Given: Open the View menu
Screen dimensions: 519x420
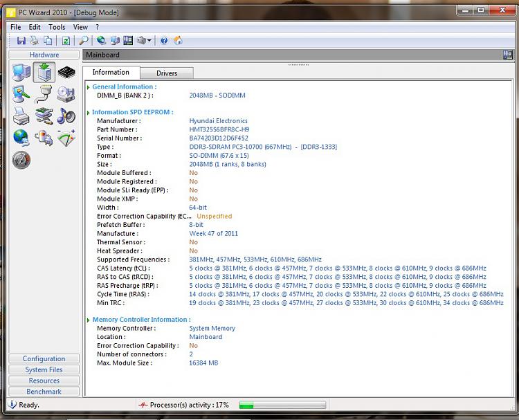Looking at the screenshot, I should (80, 27).
